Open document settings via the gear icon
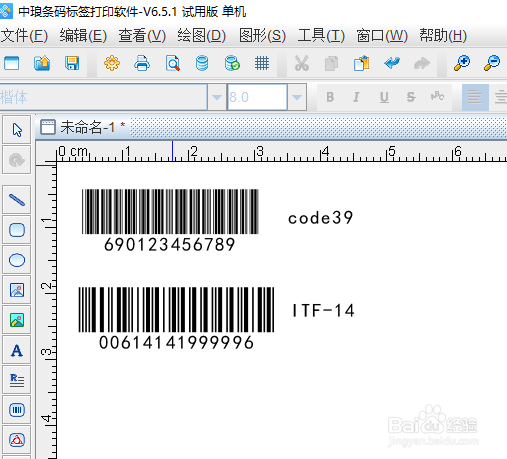The height and width of the screenshot is (459, 507). pos(112,63)
